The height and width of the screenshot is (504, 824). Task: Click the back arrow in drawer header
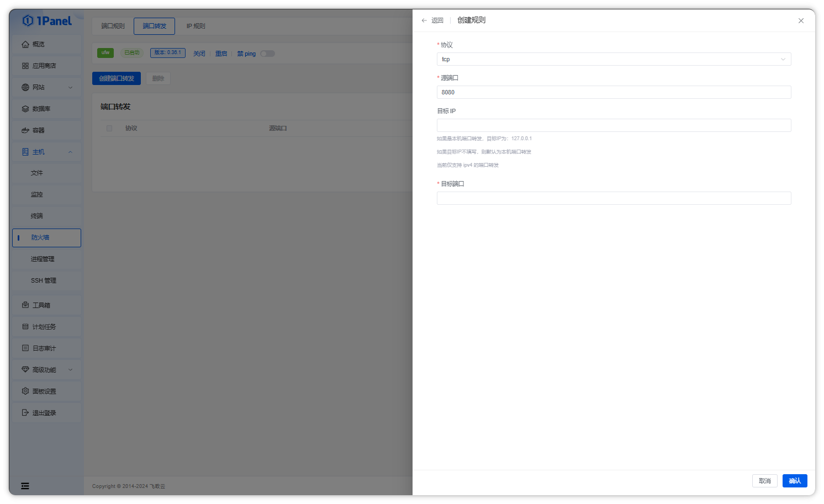point(424,20)
